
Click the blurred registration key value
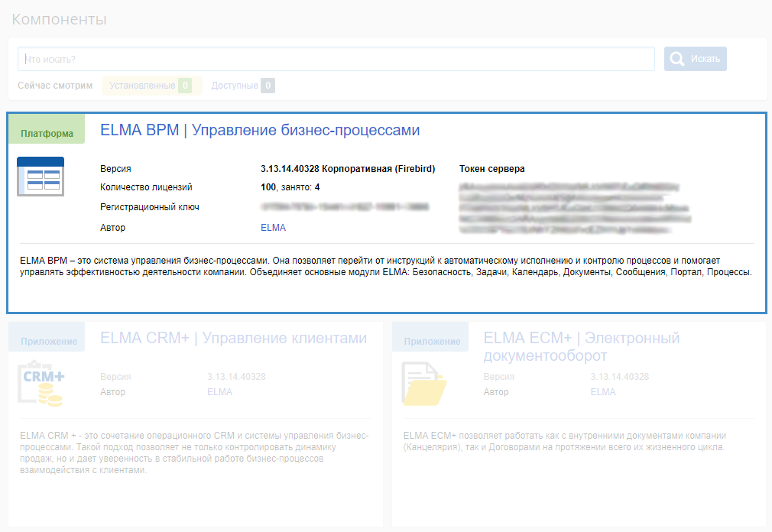344,207
